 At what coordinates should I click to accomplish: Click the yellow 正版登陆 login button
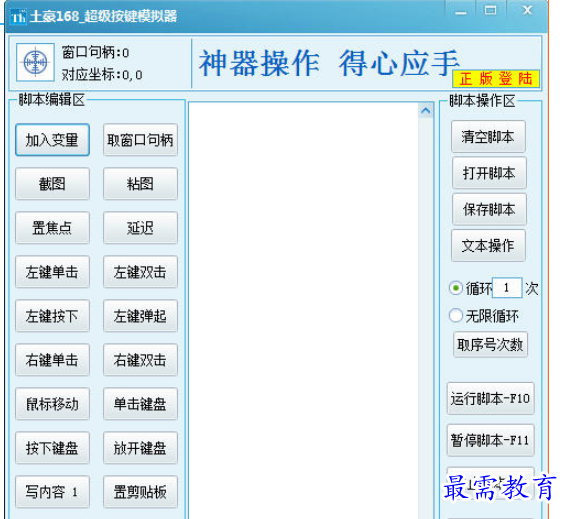pyautogui.click(x=496, y=79)
